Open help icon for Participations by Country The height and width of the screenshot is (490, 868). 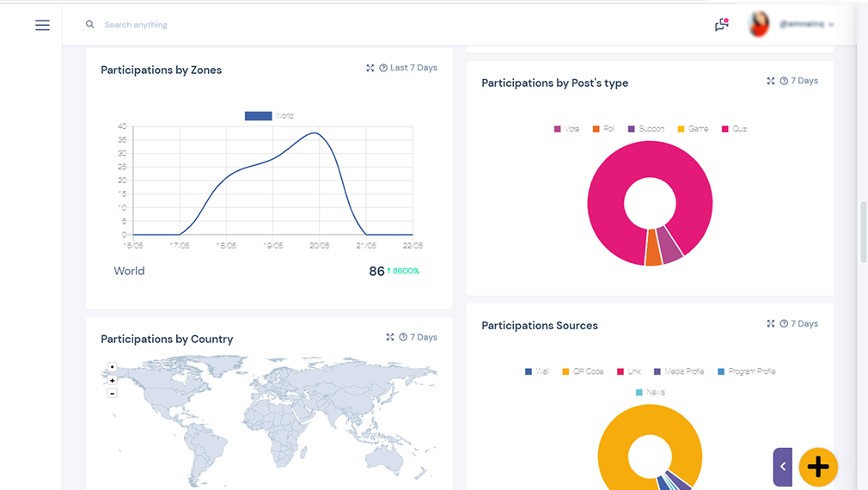coord(403,337)
